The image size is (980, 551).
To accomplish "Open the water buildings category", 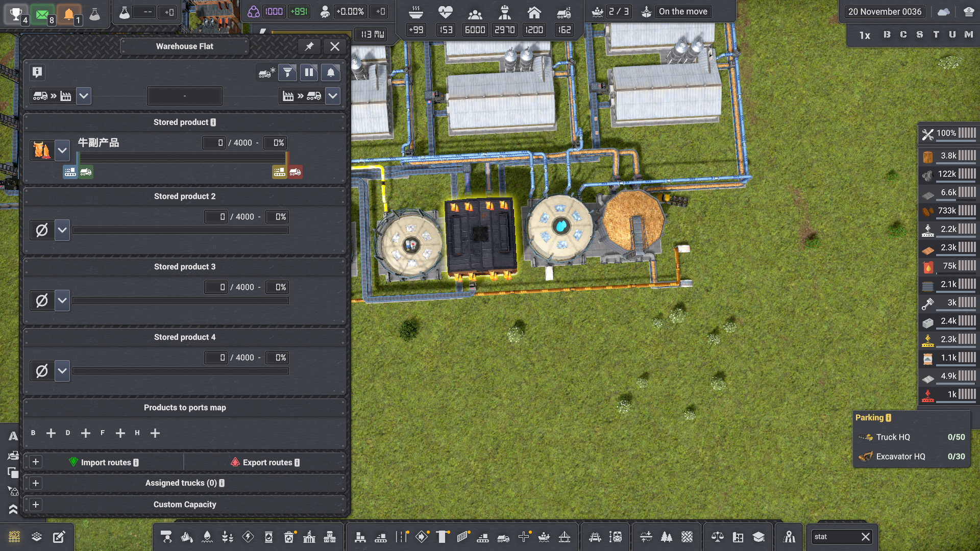I will coord(207,537).
